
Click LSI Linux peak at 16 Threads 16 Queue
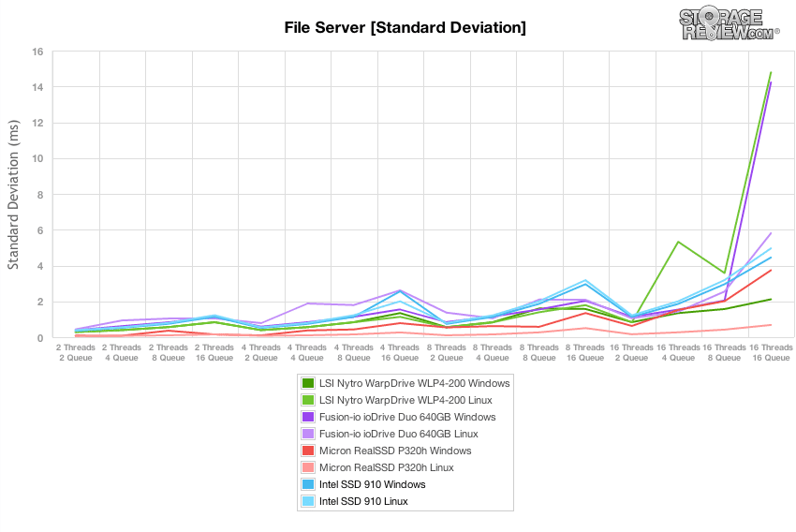pos(771,73)
